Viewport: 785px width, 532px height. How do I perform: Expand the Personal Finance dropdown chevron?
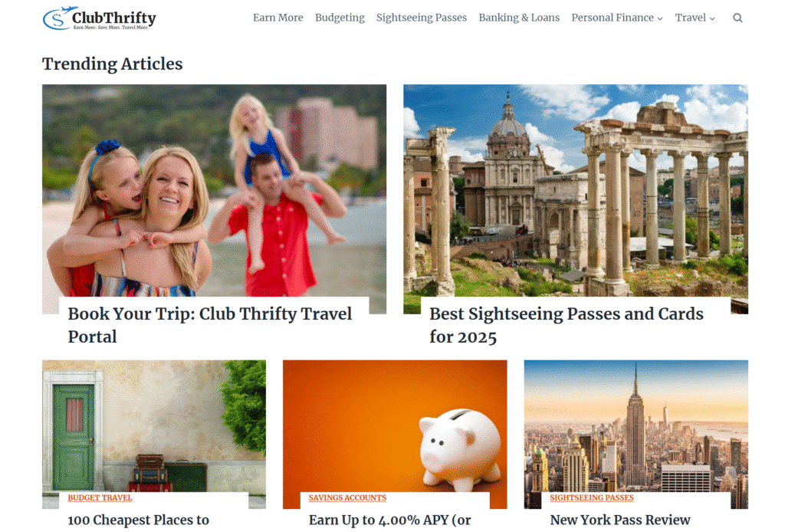coord(660,18)
